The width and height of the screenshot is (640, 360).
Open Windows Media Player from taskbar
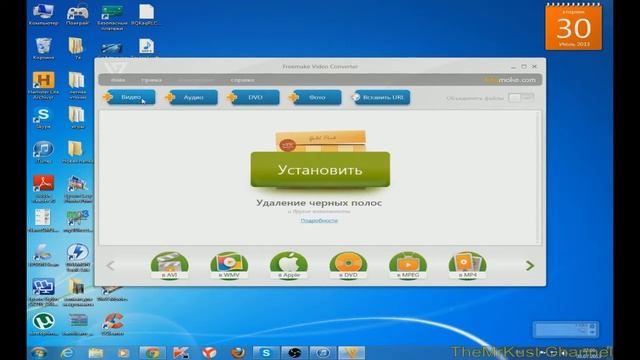pos(123,352)
